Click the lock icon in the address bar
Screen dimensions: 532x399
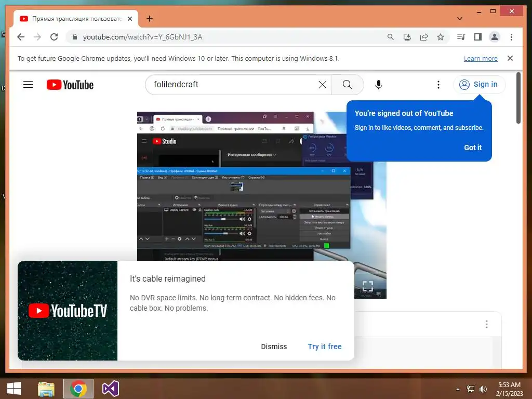pyautogui.click(x=75, y=37)
